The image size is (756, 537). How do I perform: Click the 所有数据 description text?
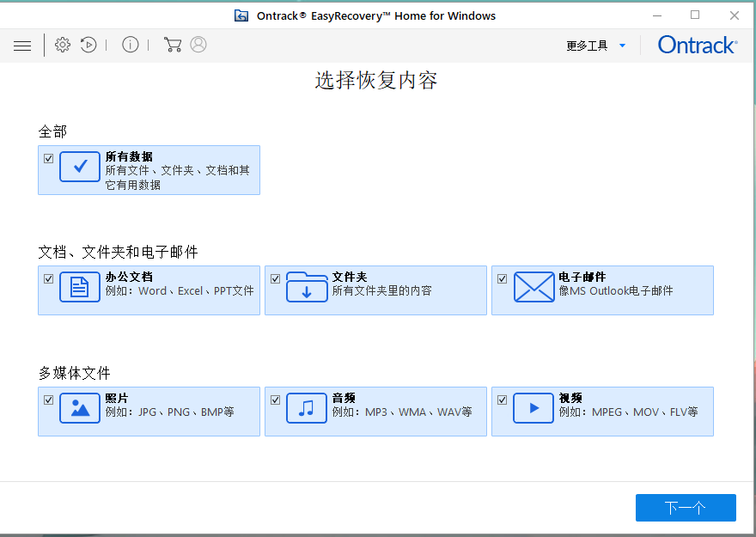coord(178,178)
